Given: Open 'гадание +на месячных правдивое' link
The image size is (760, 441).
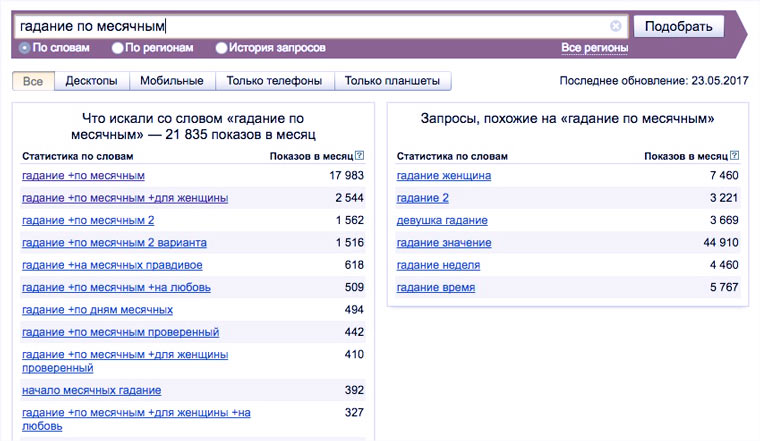Looking at the screenshot, I should tap(112, 265).
